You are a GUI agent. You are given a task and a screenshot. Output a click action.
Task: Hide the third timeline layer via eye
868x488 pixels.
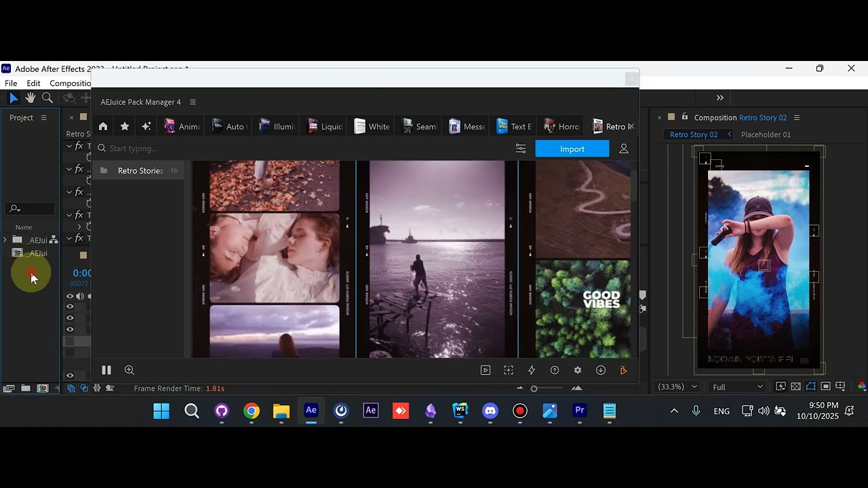[x=70, y=329]
